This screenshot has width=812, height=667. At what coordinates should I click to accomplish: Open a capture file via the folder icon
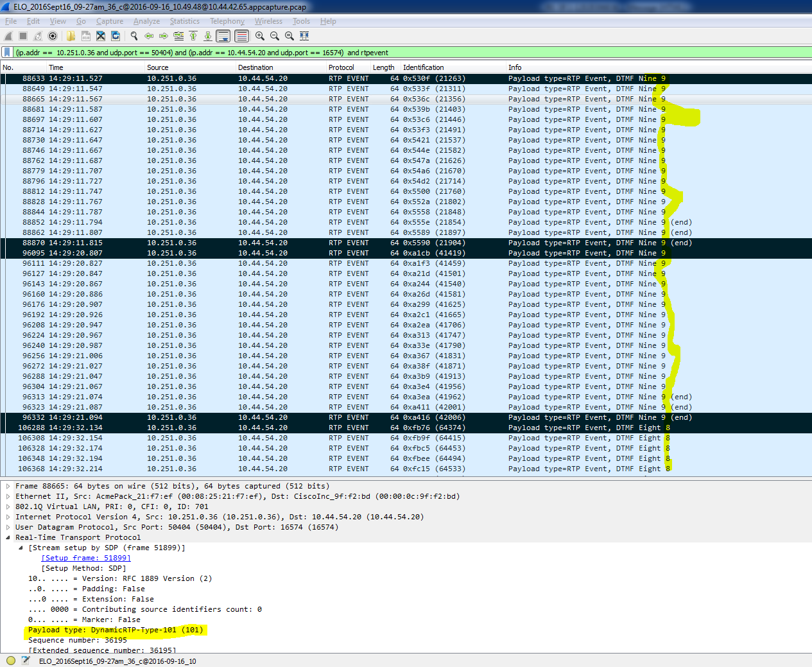coord(71,36)
